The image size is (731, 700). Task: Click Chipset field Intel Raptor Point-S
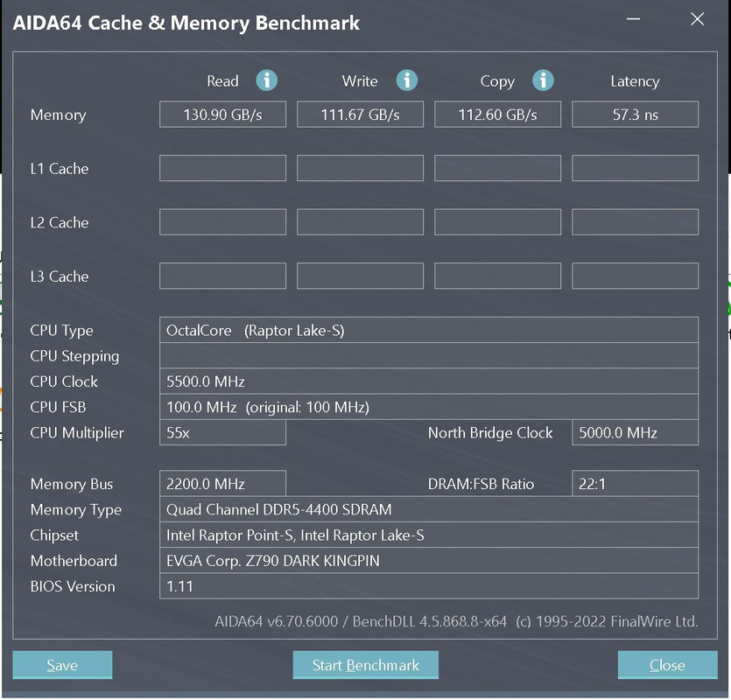(429, 535)
